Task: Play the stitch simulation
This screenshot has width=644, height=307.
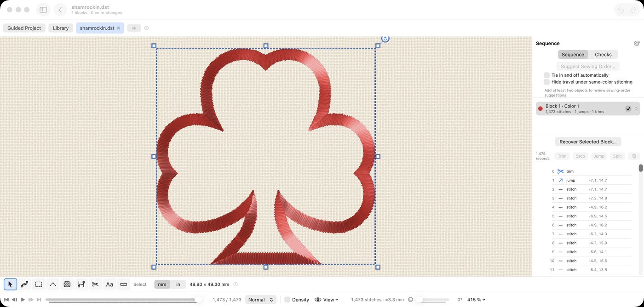Action: 23,300
